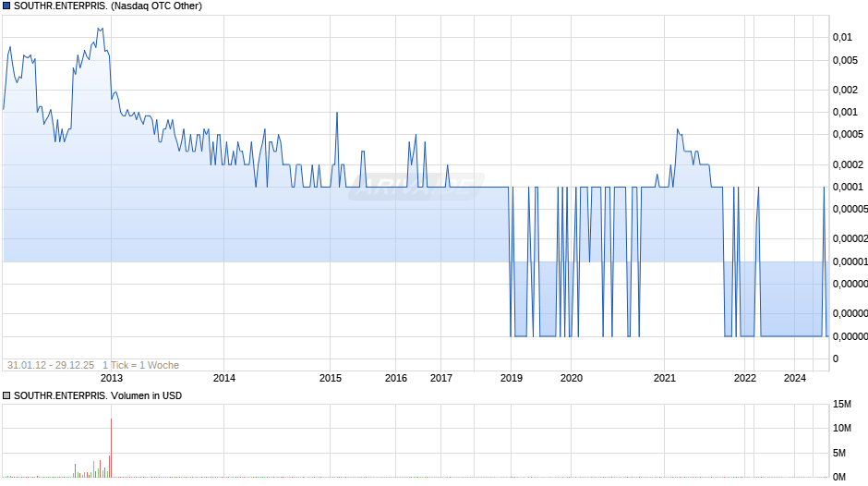Click the chart title SOUTHR.ENTERPRIS. (Nasdaq OTC Other)
The width and height of the screenshot is (868, 486).
108,6
